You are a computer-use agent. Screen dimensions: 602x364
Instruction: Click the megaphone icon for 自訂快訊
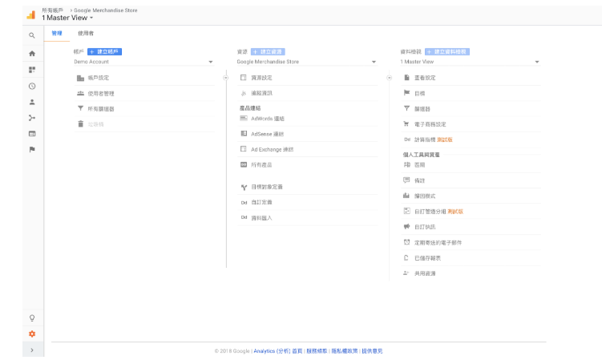click(x=406, y=227)
